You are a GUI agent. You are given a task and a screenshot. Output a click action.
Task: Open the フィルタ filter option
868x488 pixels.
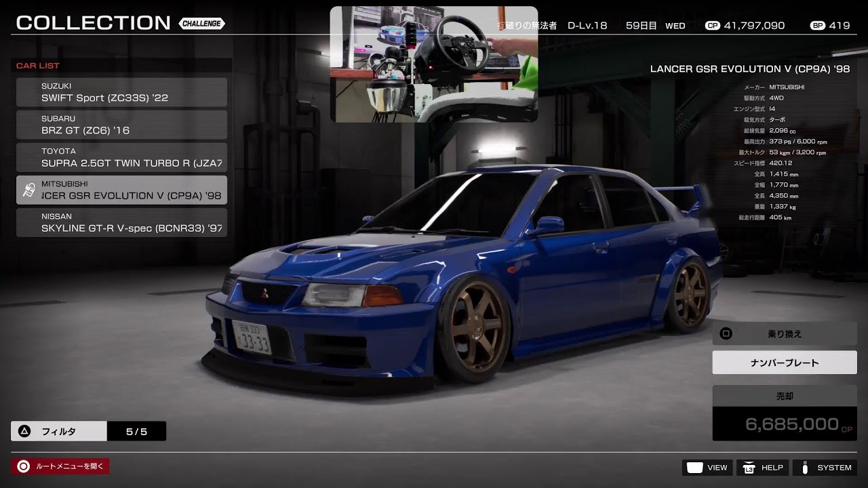point(59,431)
